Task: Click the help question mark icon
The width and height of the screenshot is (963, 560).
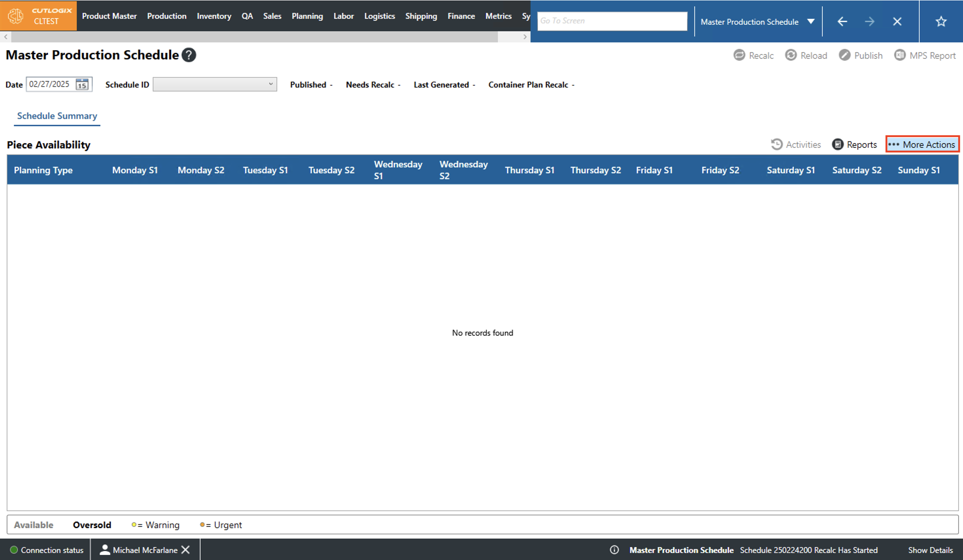Action: (189, 55)
